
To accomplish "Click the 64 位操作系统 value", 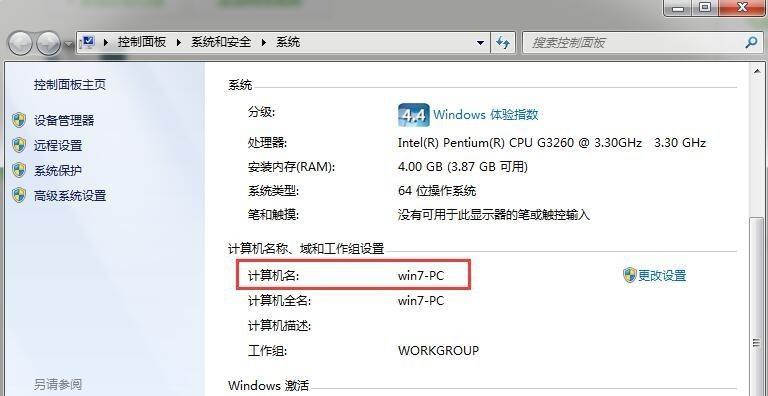I will pyautogui.click(x=437, y=191).
